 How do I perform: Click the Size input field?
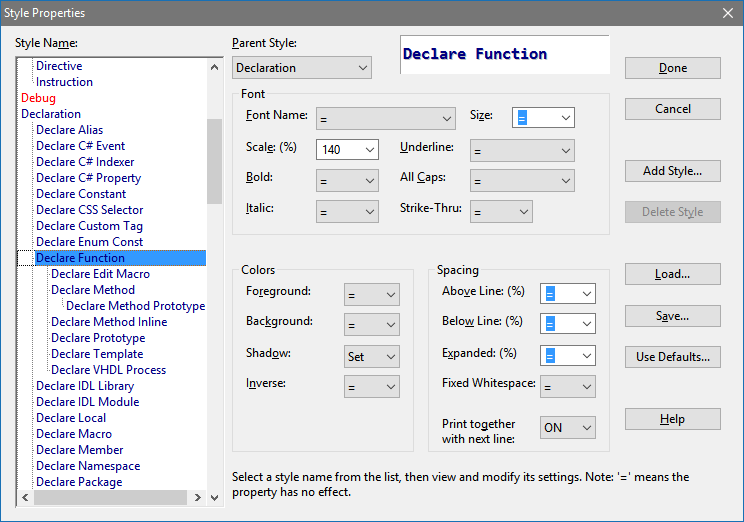(535, 118)
